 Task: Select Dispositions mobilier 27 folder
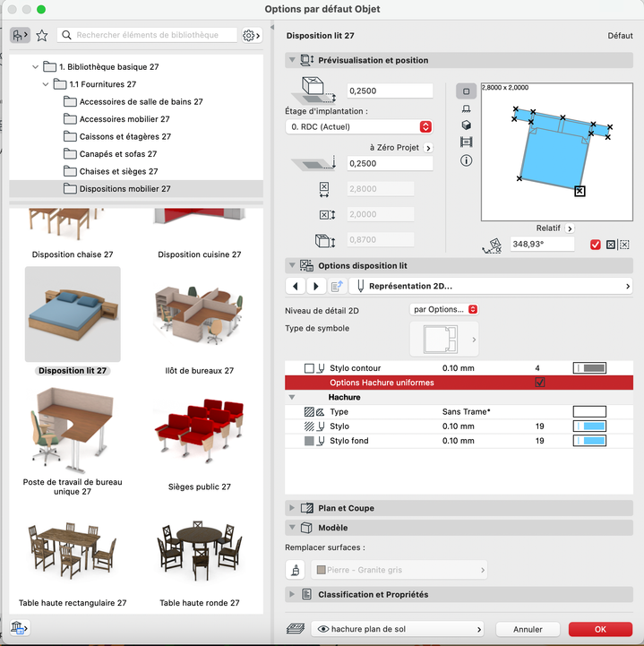click(136, 189)
